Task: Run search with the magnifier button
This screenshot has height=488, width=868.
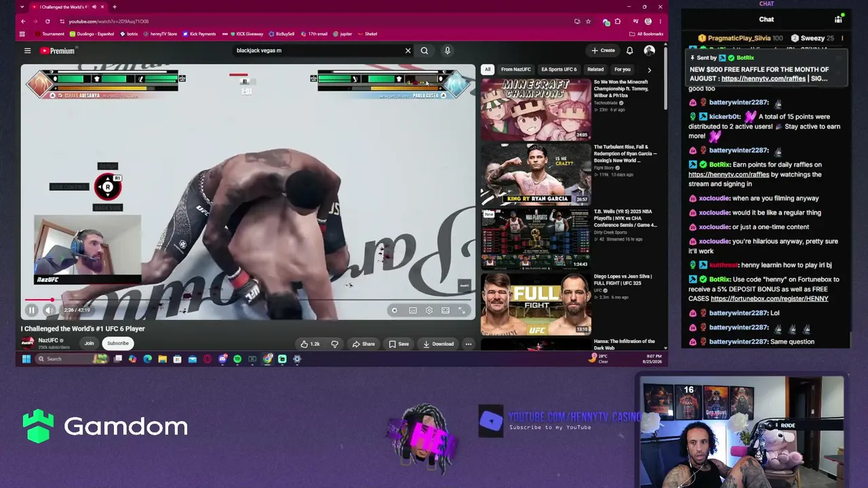Action: (x=425, y=50)
